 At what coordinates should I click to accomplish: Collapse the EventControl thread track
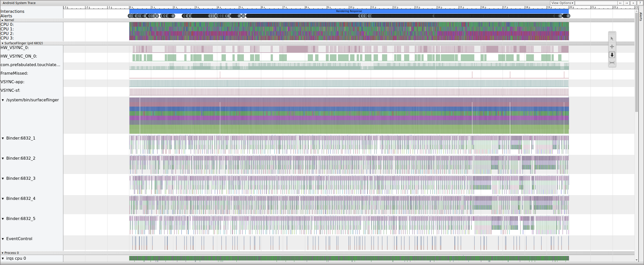click(x=3, y=239)
